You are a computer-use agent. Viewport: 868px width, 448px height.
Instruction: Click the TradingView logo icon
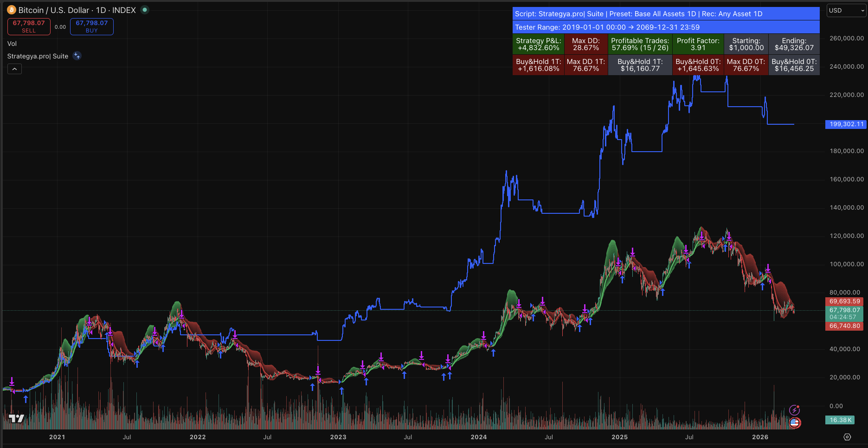point(16,418)
